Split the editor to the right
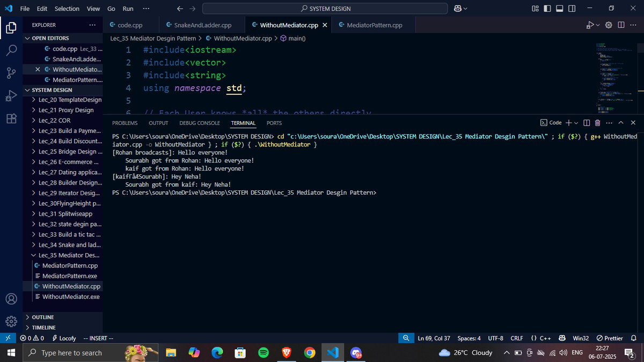This screenshot has height=362, width=644. point(621,25)
